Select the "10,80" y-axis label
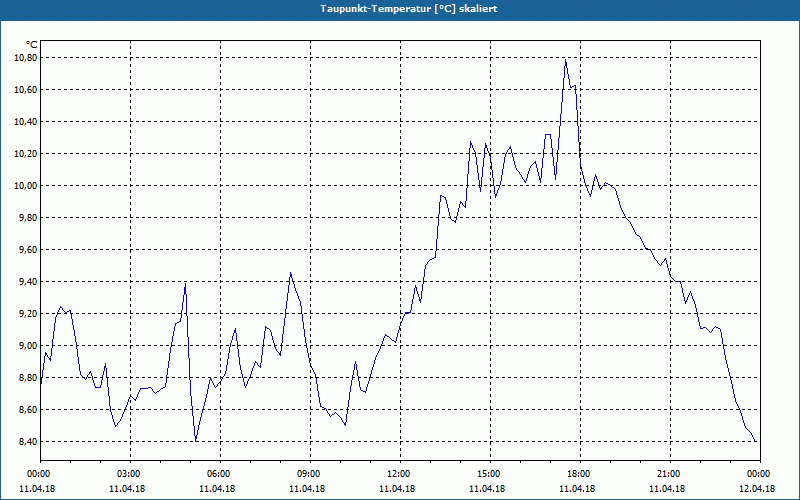Viewport: 800px width, 500px height. pos(26,58)
